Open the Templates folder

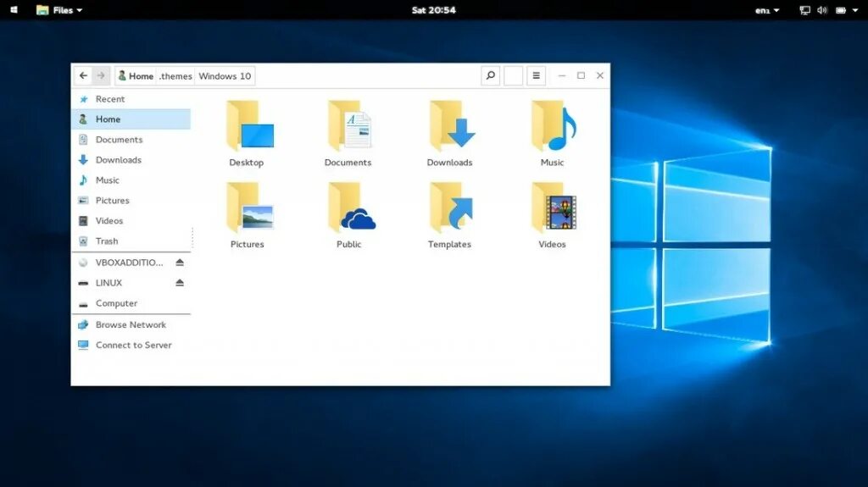(x=451, y=208)
